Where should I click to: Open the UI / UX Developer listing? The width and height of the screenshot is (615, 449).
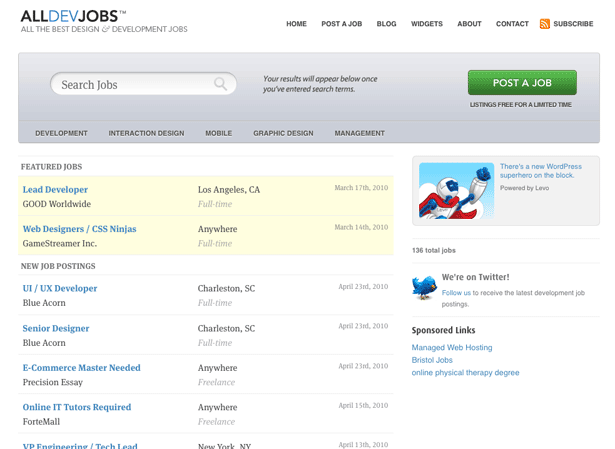(x=60, y=289)
